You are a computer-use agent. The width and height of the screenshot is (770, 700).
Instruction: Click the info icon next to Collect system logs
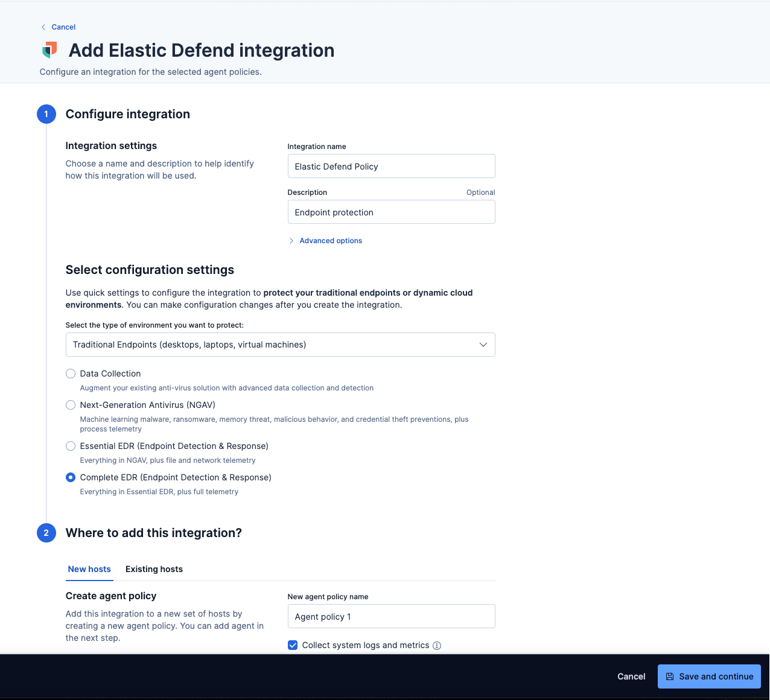tap(436, 645)
